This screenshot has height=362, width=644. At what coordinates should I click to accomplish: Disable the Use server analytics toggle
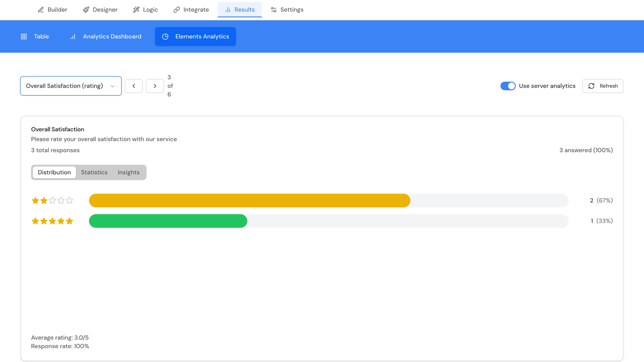(x=508, y=86)
